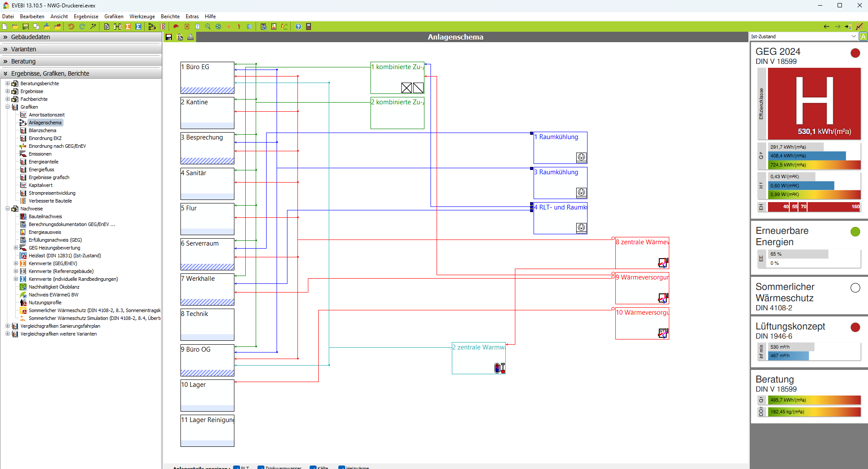
Task: Open Bilanzschema under Grafiken
Action: [42, 130]
